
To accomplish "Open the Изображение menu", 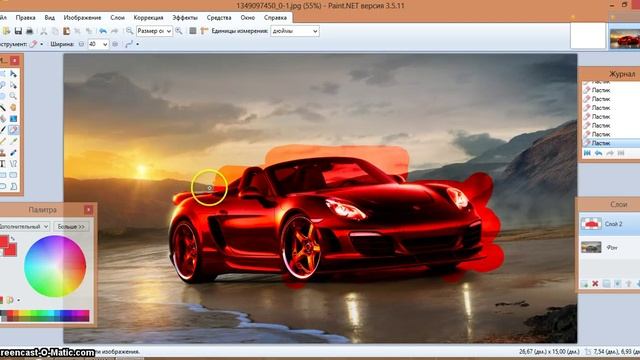I will click(x=82, y=18).
